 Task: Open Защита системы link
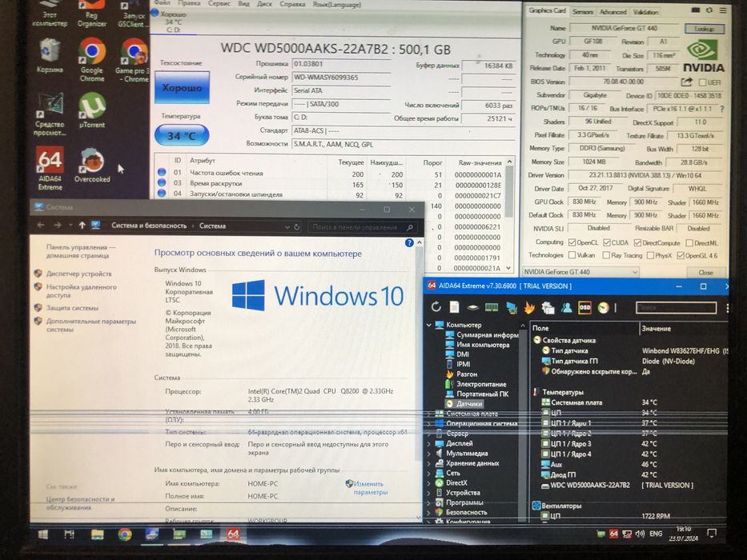(72, 308)
